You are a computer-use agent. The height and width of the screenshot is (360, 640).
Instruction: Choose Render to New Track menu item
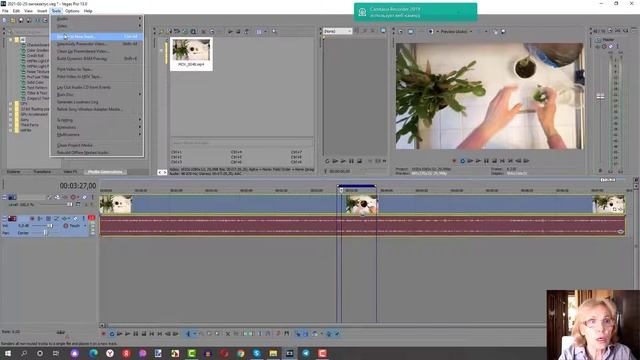click(97, 36)
